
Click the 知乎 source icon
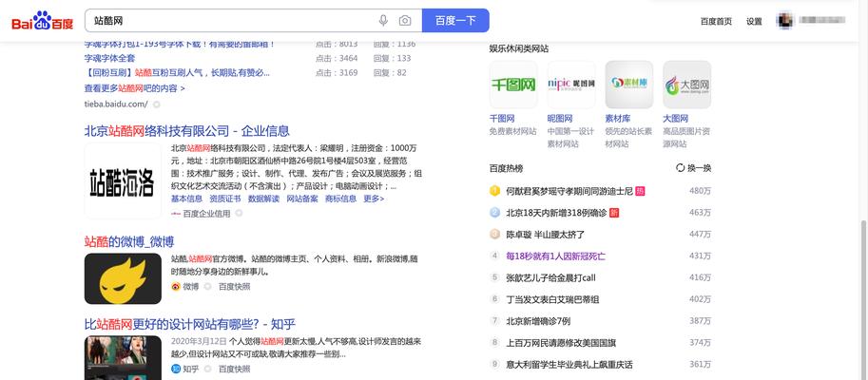tap(176, 369)
